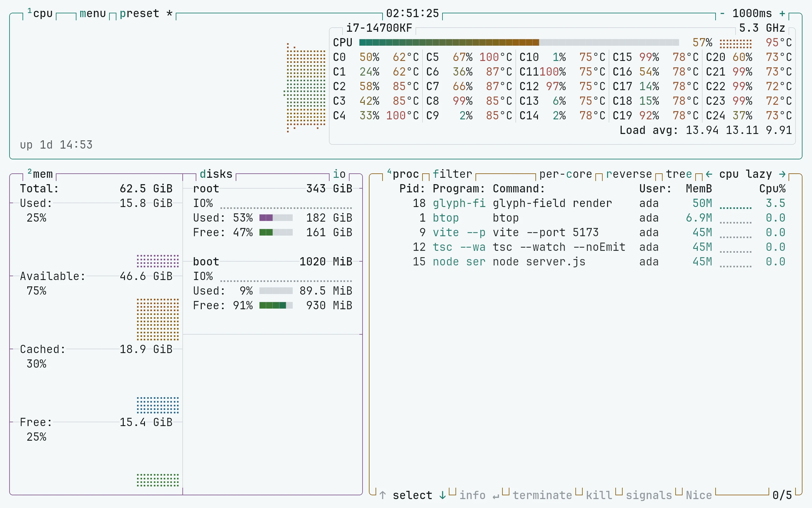The width and height of the screenshot is (812, 508).
Task: Select the btop process row
Action: [586, 218]
